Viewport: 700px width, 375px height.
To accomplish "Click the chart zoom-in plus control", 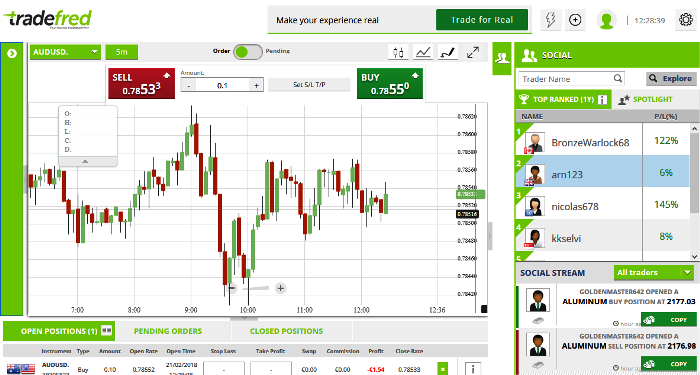I will (280, 288).
